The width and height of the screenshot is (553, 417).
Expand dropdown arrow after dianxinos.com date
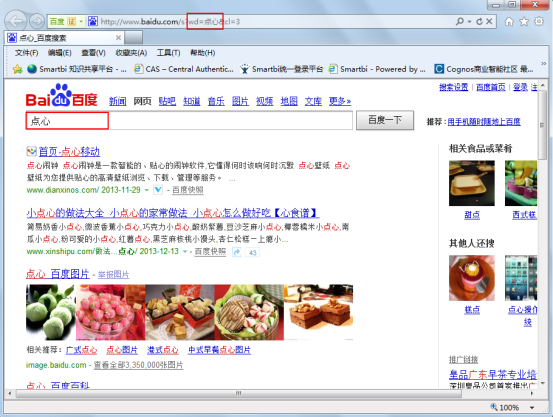coord(147,190)
